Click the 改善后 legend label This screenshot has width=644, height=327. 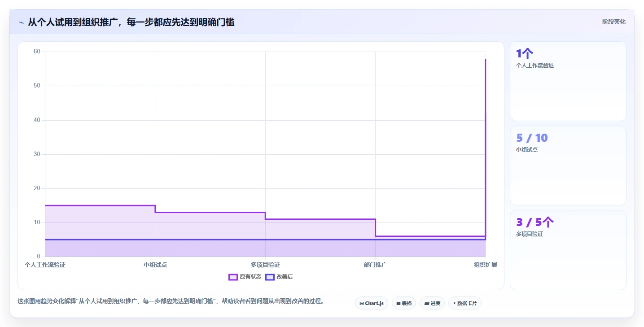(x=285, y=277)
